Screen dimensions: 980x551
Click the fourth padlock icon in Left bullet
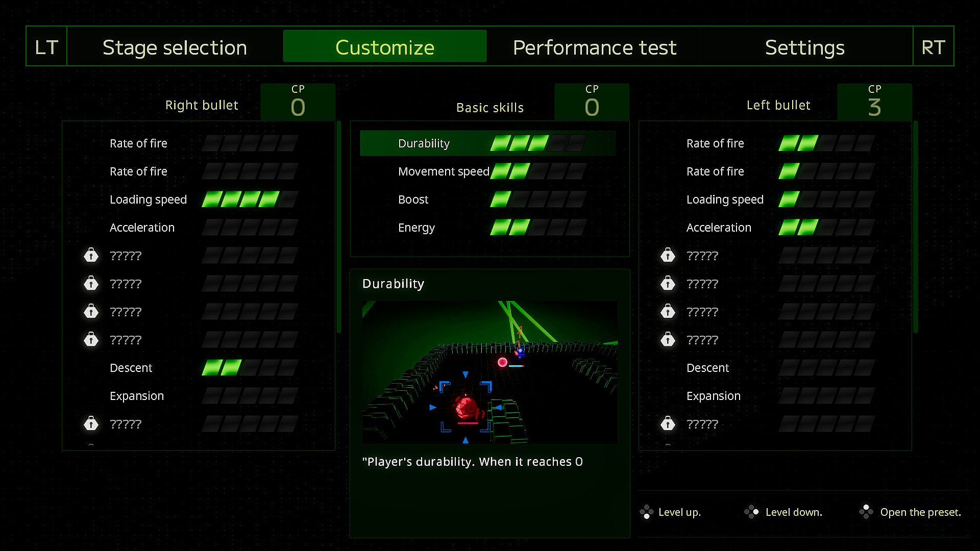coord(668,339)
